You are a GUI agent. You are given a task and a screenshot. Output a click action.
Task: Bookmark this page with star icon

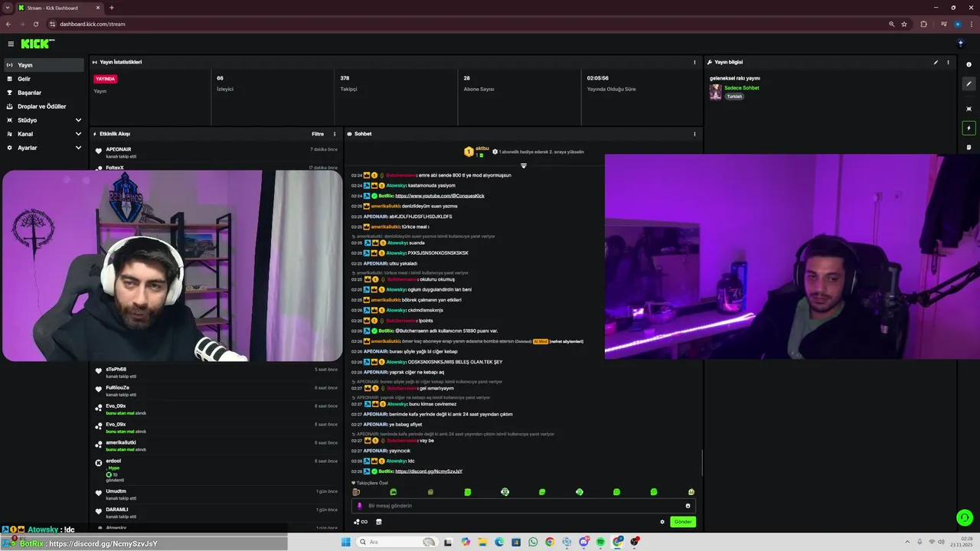pos(904,24)
